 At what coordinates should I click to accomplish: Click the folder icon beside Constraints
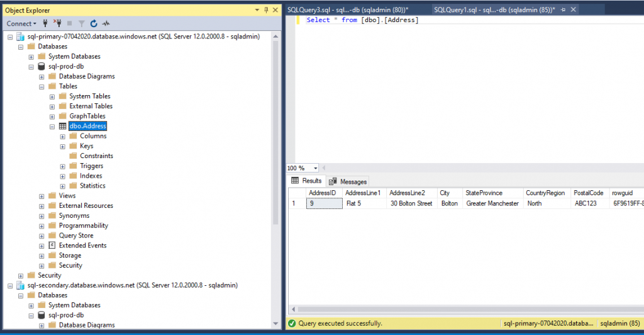click(x=73, y=156)
